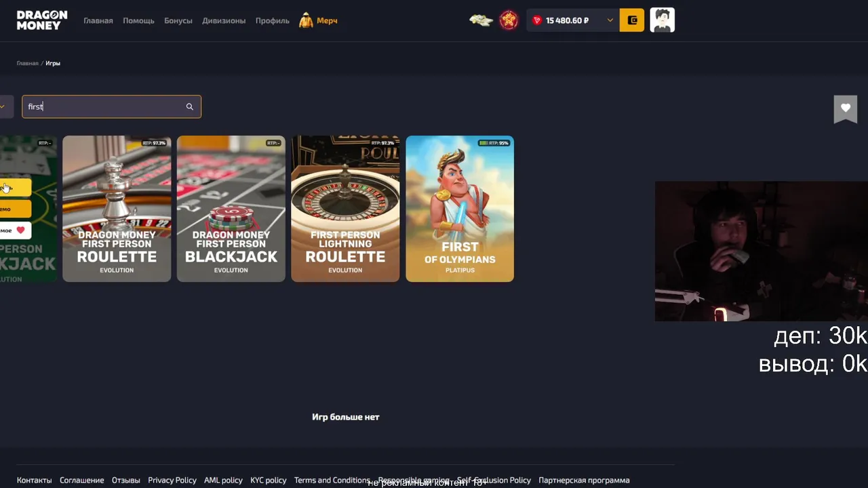The height and width of the screenshot is (488, 868).
Task: Click the 'деп: 30k' overlay text
Action: point(821,335)
